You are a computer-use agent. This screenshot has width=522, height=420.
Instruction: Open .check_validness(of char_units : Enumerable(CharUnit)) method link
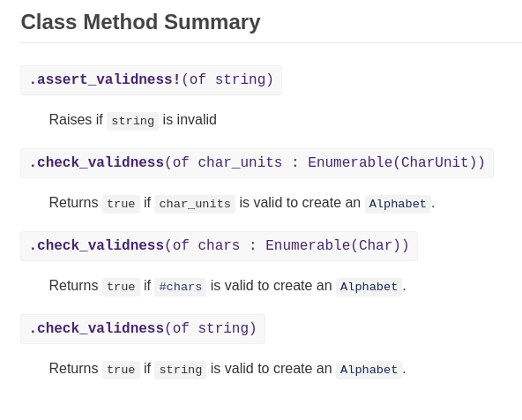point(257,163)
